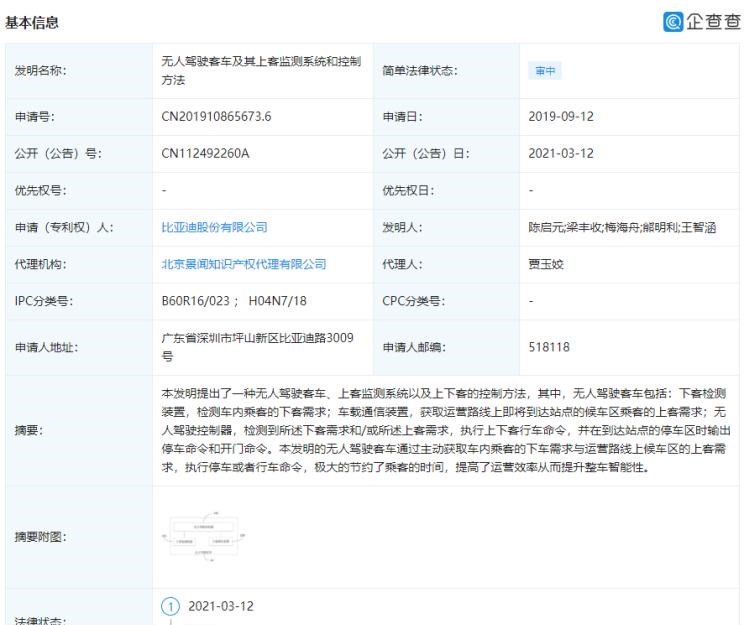Image resolution: width=744 pixels, height=625 pixels.
Task: Click the 发明人 field label
Action: click(x=402, y=227)
